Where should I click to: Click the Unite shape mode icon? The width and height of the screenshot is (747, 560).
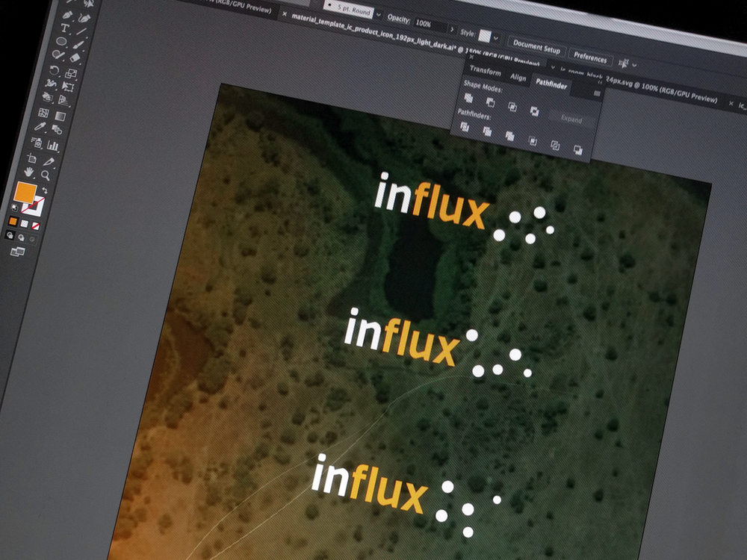pyautogui.click(x=469, y=98)
